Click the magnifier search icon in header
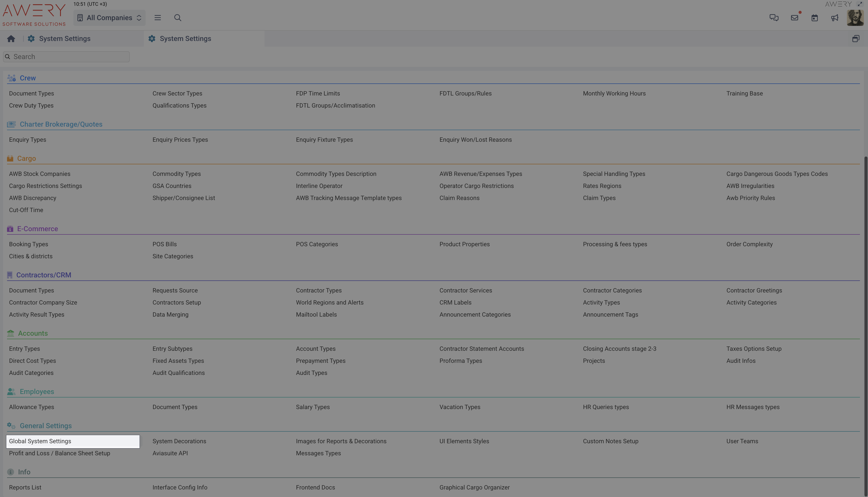The width and height of the screenshot is (868, 497). [178, 18]
